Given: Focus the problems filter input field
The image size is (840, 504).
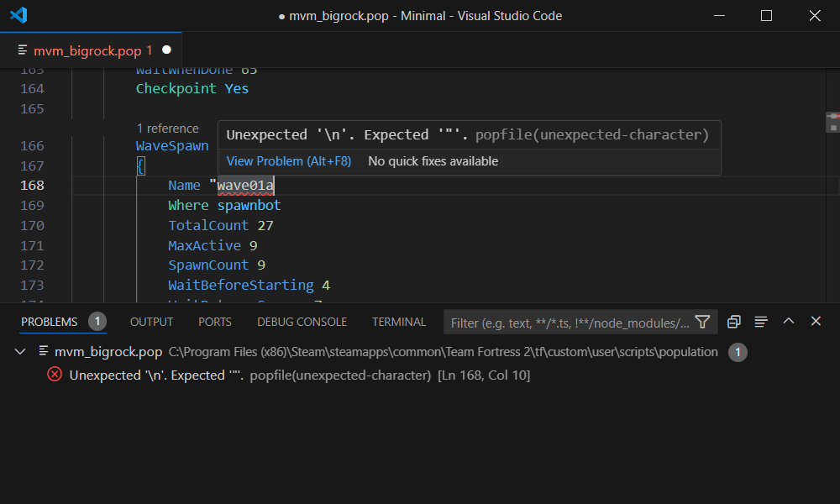Looking at the screenshot, I should tap(570, 323).
